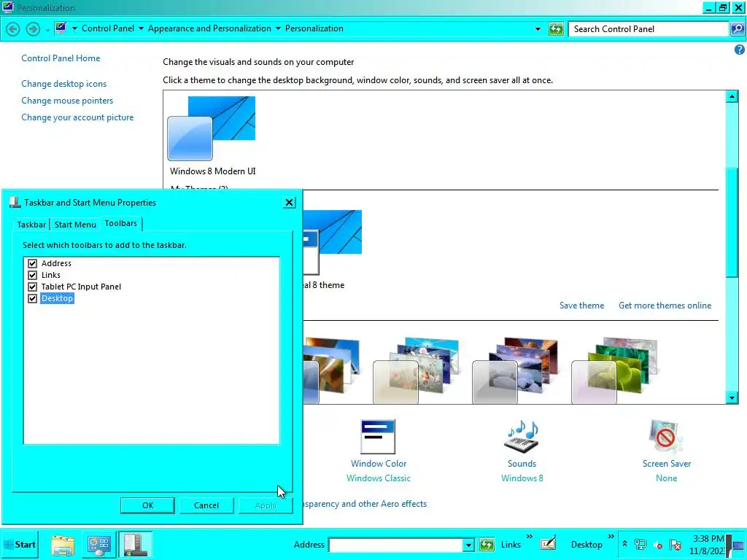
Task: Show hidden tray icons
Action: (624, 543)
